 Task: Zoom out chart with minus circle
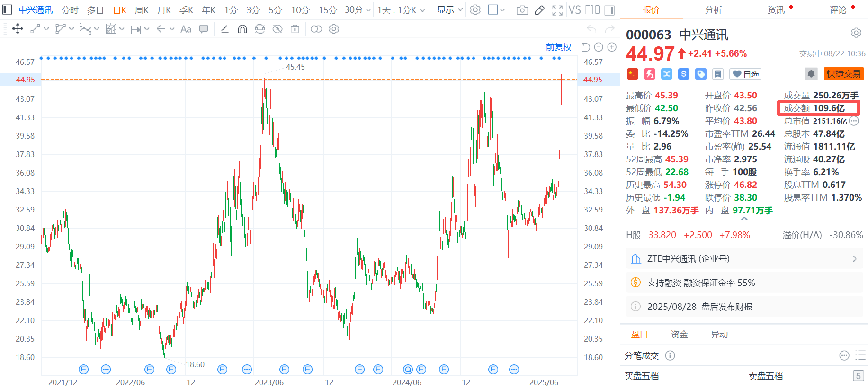[599, 47]
